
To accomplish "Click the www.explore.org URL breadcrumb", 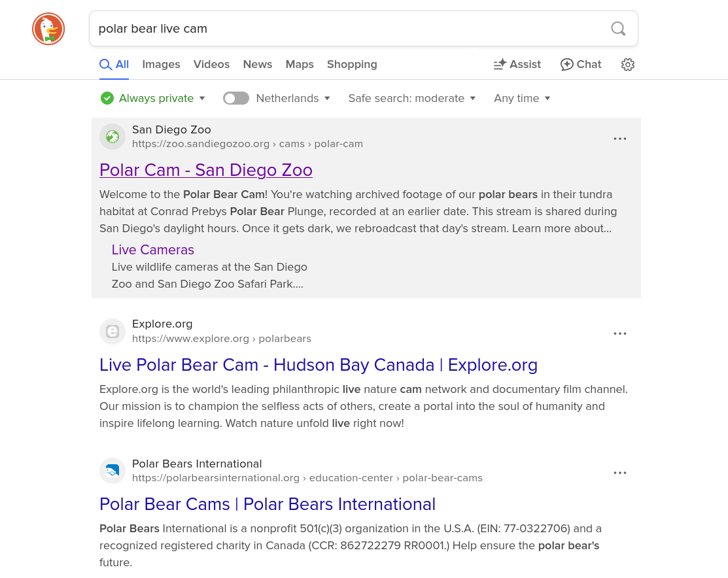I will point(222,339).
